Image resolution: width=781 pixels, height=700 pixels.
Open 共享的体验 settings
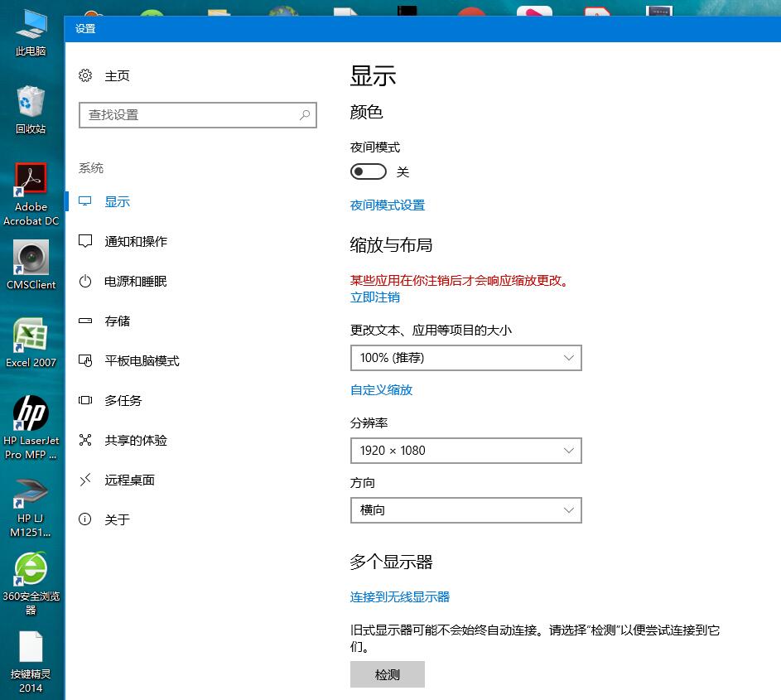137,440
